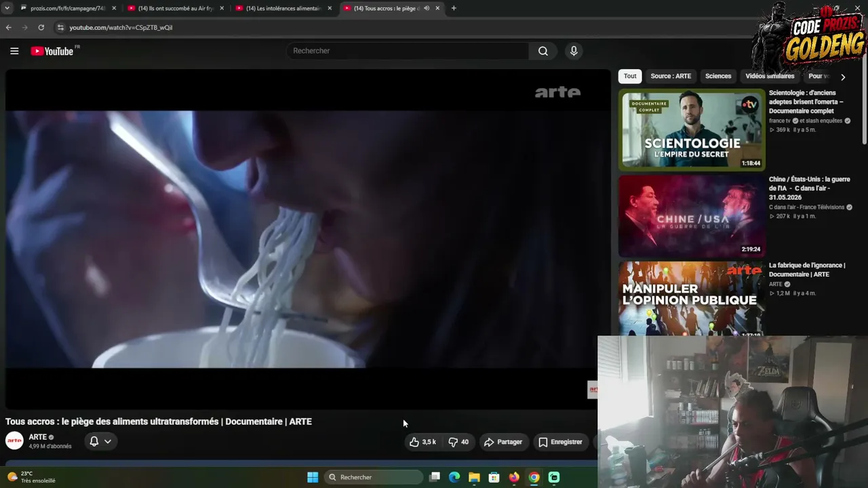The image size is (868, 488).
Task: Click the Windows taskbar Rechercher search box
Action: [374, 477]
